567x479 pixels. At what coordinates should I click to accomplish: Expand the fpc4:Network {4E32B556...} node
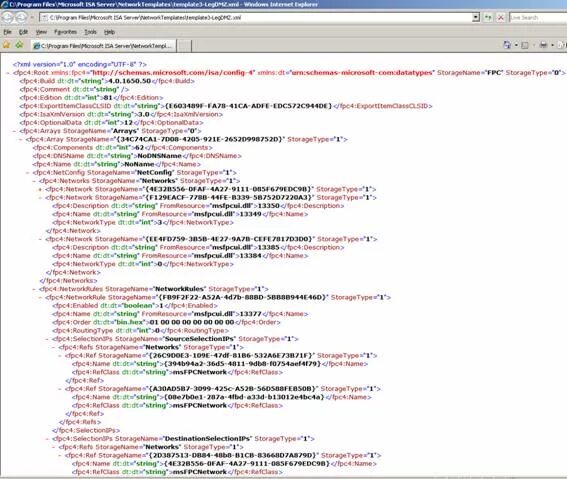pos(40,189)
